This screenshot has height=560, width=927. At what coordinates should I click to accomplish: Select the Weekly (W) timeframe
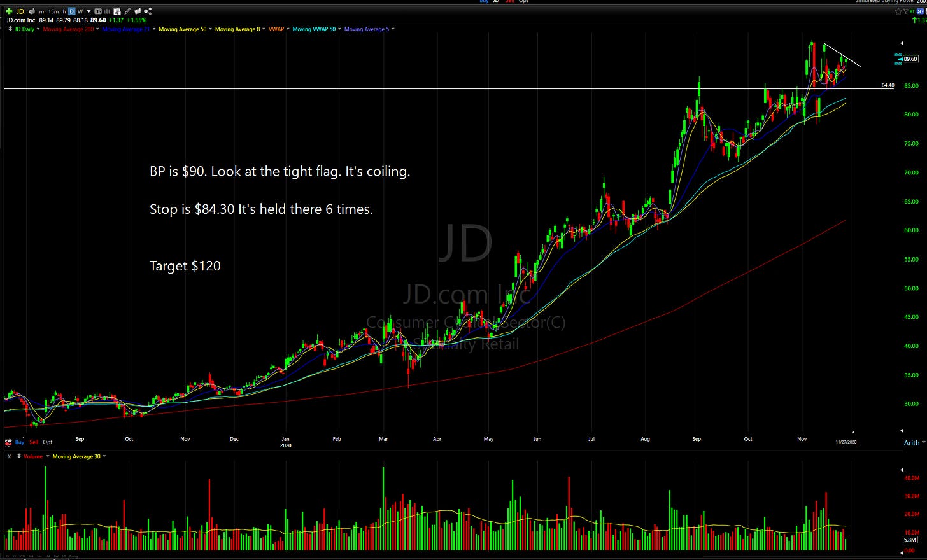(80, 11)
